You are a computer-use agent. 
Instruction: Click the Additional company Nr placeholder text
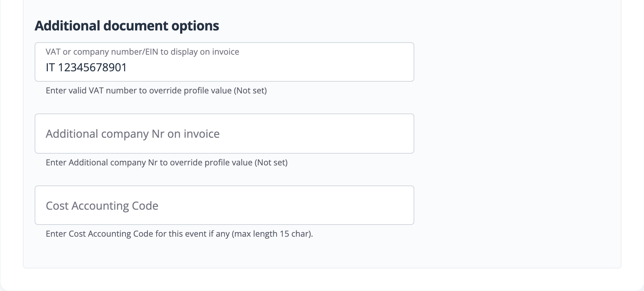tap(133, 134)
